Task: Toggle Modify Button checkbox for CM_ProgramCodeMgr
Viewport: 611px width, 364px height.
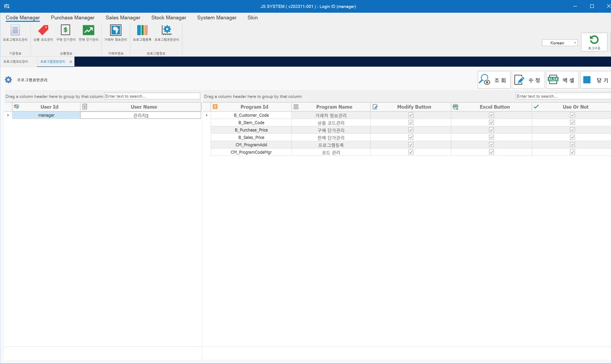Action: coord(411,152)
